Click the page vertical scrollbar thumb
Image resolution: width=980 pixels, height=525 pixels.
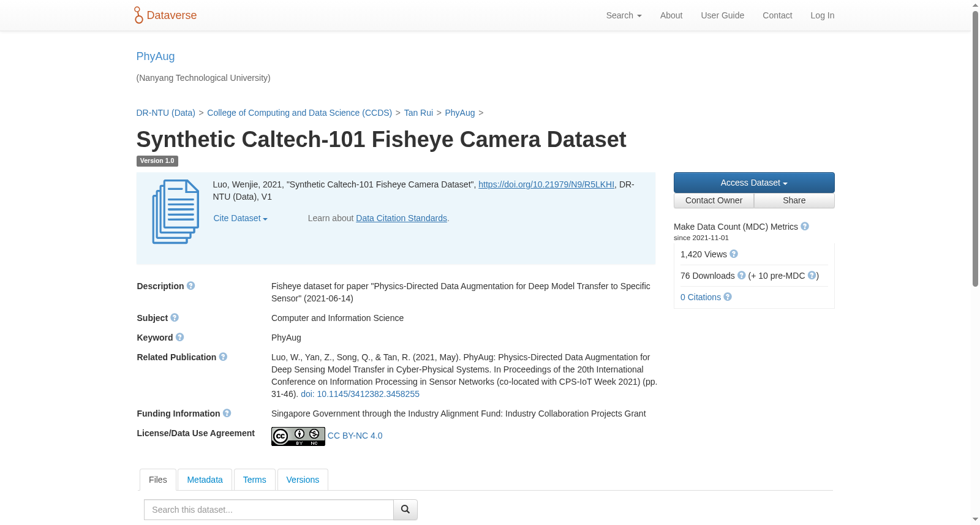click(976, 149)
